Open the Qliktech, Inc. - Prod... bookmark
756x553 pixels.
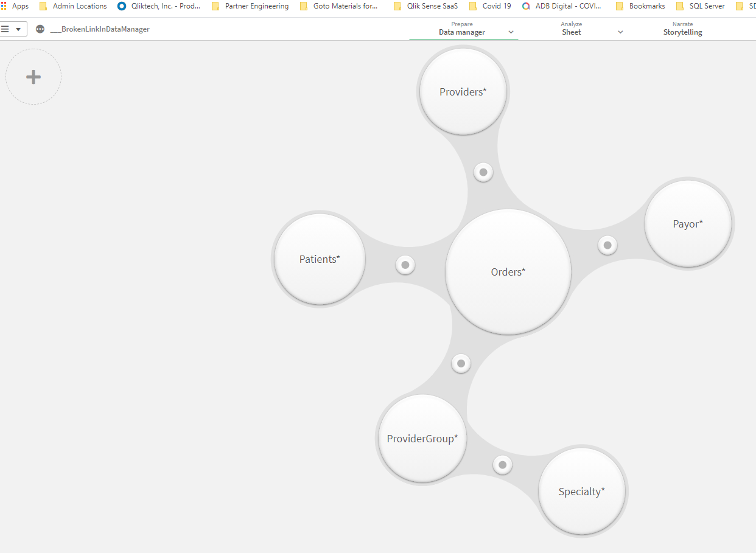159,6
